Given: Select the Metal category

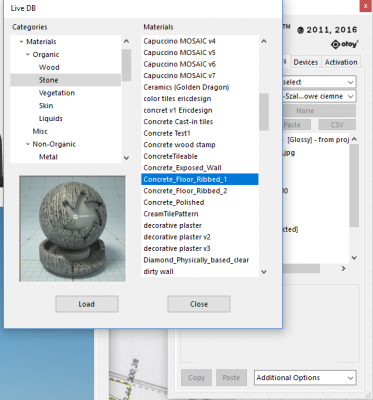Looking at the screenshot, I should coord(48,157).
